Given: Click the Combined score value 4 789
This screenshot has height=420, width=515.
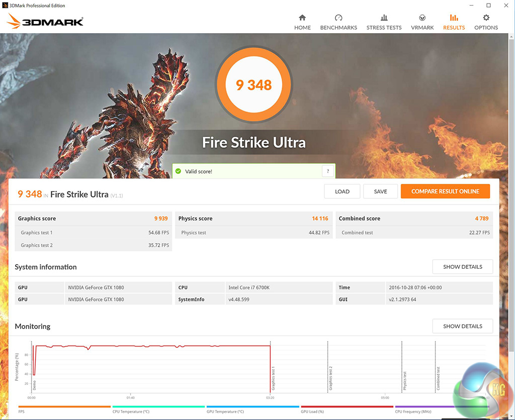Looking at the screenshot, I should (481, 219).
